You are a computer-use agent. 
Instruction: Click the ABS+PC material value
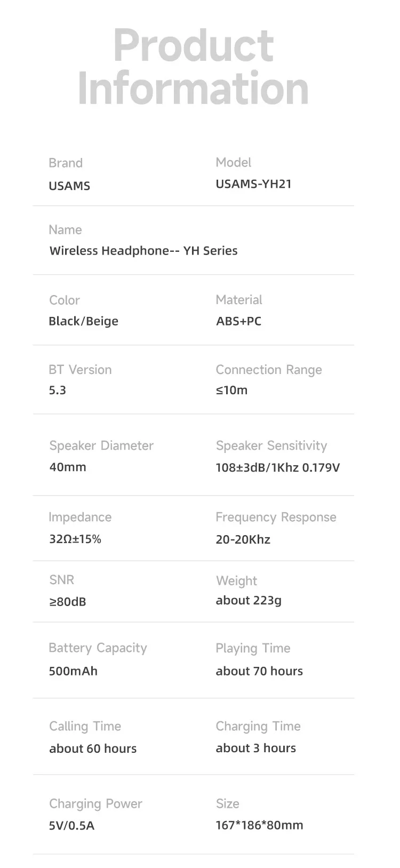238,321
